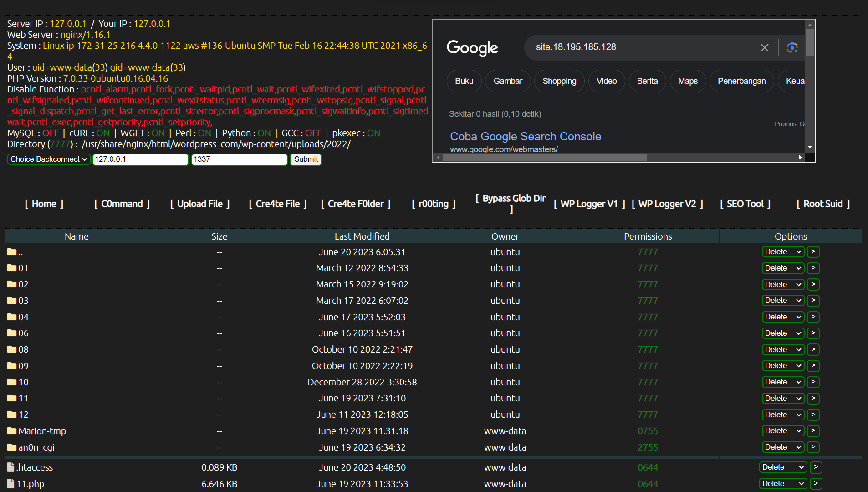The width and height of the screenshot is (868, 492).
Task: Run option arrow button for 11.php
Action: (x=816, y=484)
